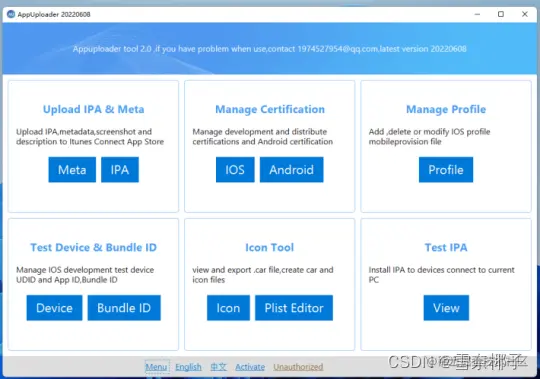Click the Bundle ID button
Screen dimensions: 540x380
pyautogui.click(x=124, y=308)
